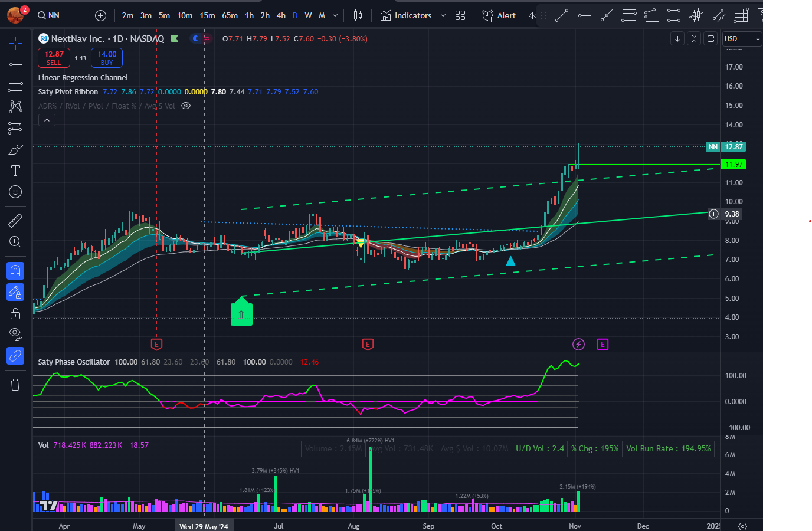Image resolution: width=812 pixels, height=531 pixels.
Task: Select the D daily timeframe
Action: click(295, 15)
